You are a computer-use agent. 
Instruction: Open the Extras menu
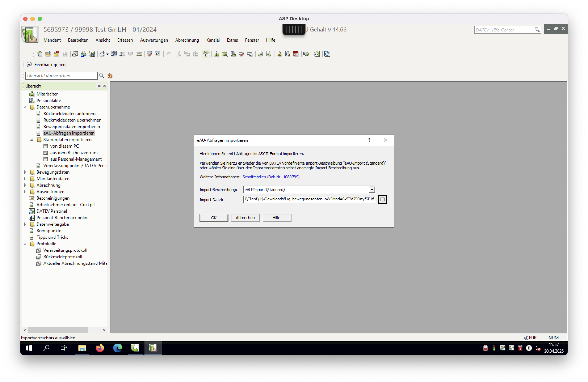(x=232, y=40)
